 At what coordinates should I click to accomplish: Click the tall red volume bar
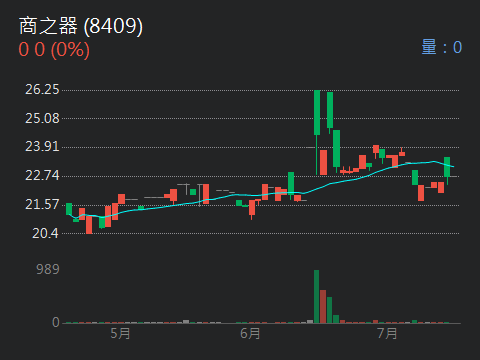click(323, 306)
